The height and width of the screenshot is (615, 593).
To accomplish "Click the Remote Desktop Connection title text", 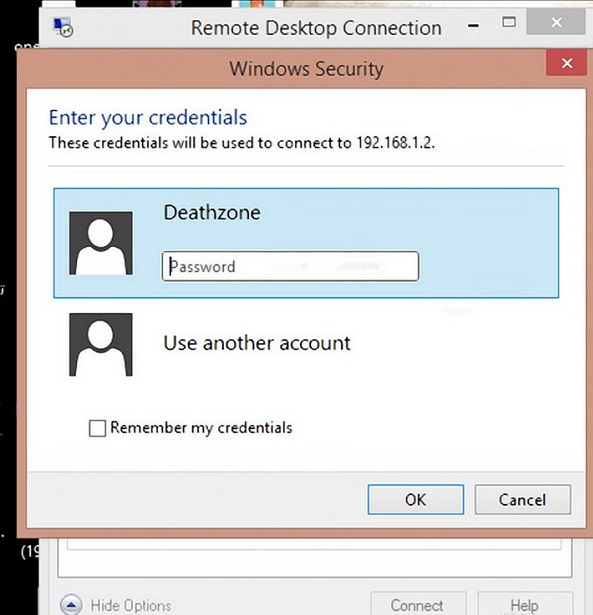I will point(316,28).
